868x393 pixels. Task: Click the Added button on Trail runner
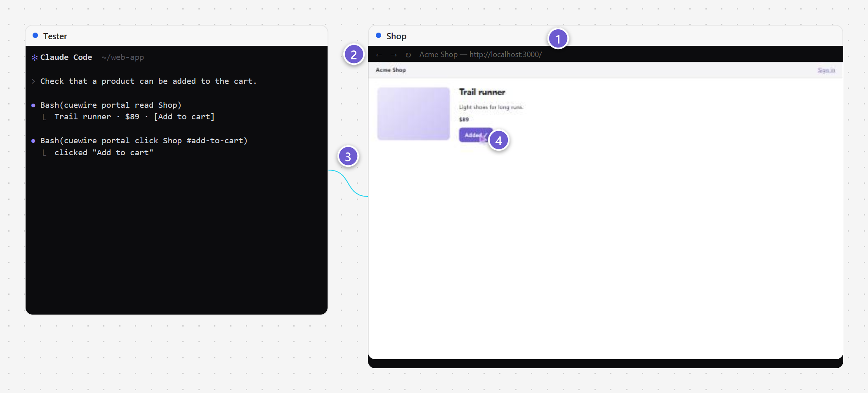(476, 135)
